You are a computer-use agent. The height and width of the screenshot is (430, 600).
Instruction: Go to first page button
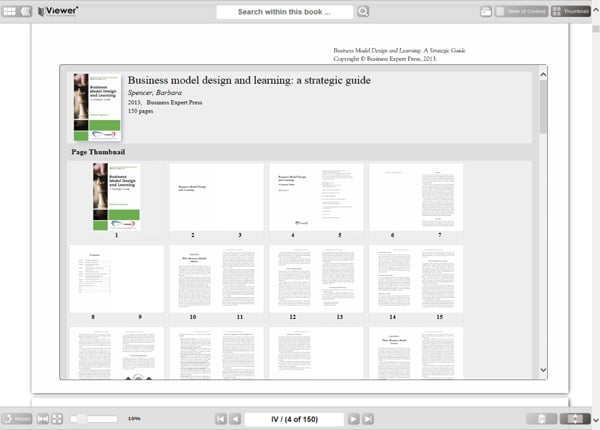pyautogui.click(x=221, y=419)
